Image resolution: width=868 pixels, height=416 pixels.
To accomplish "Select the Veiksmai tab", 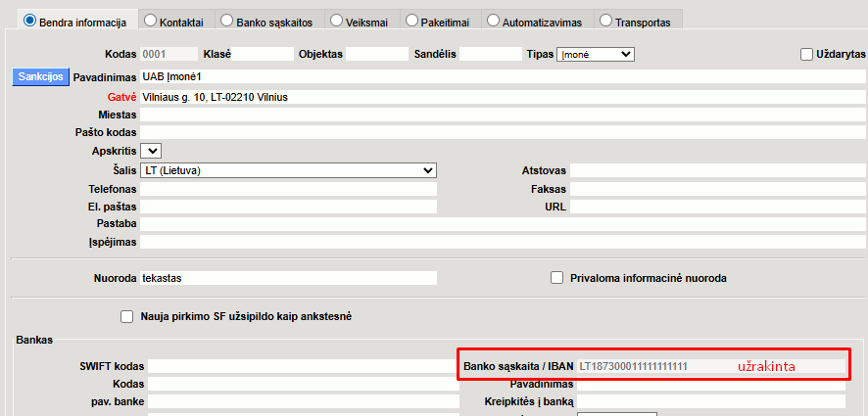I will (361, 21).
